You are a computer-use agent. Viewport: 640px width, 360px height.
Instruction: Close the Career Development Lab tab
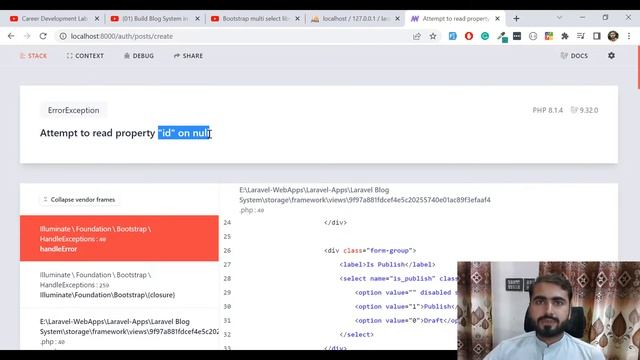click(97, 19)
